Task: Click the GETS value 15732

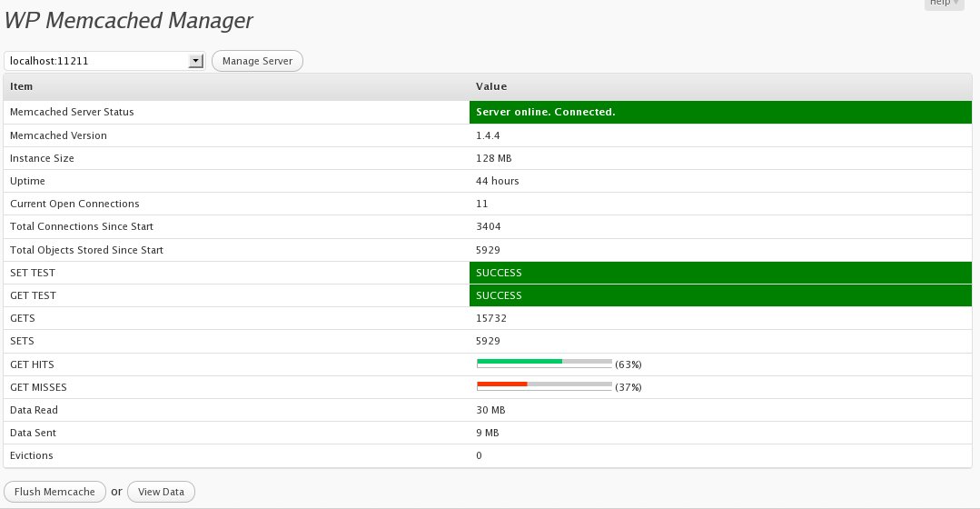Action: 491,317
